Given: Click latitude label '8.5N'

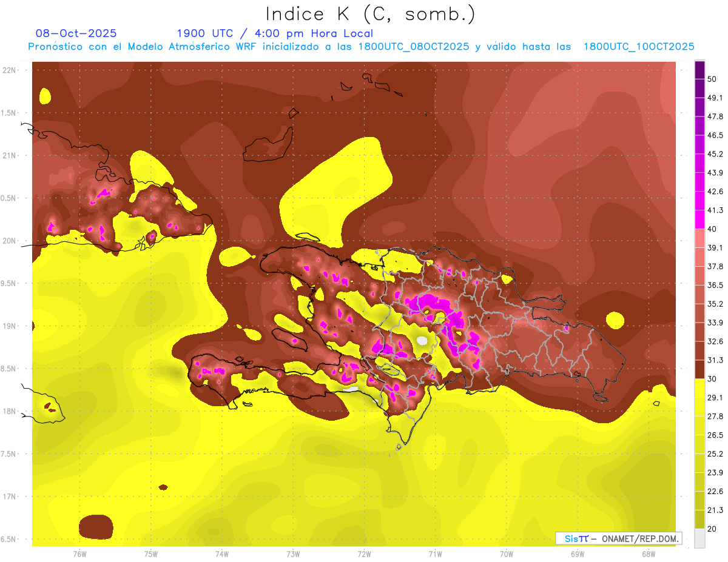Looking at the screenshot, I should pyautogui.click(x=9, y=369).
